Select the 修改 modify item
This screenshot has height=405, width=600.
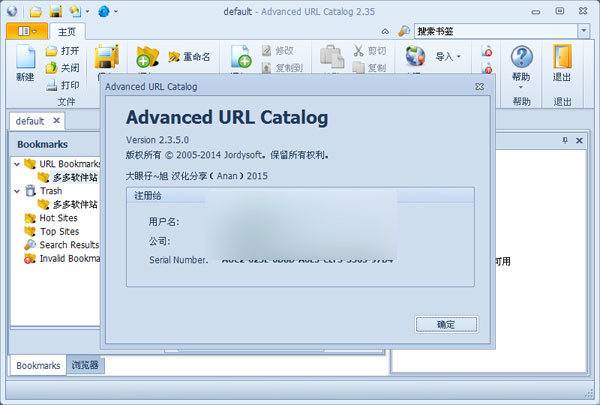click(278, 51)
